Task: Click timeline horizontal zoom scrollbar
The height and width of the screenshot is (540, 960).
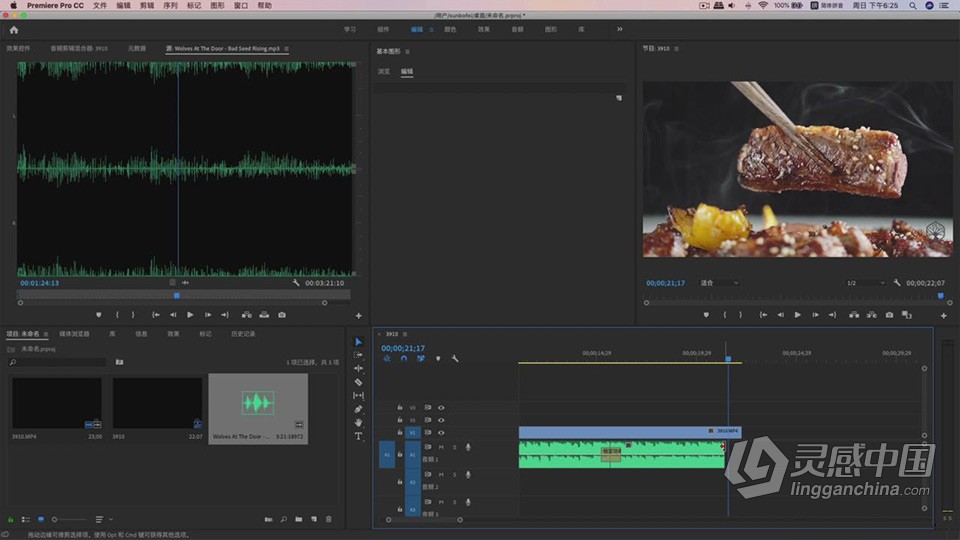Action: click(424, 520)
